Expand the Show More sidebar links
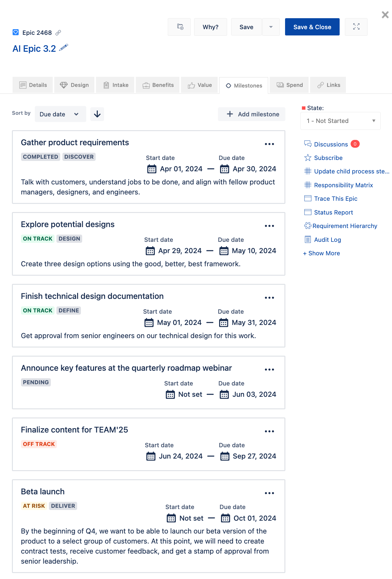 [x=321, y=253]
